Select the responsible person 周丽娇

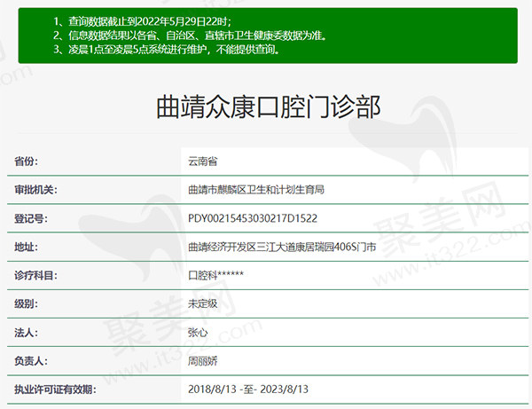(202, 361)
